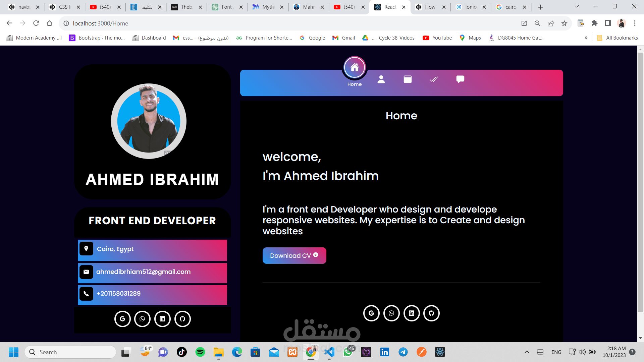
Task: Click the Download CV button
Action: tap(294, 255)
